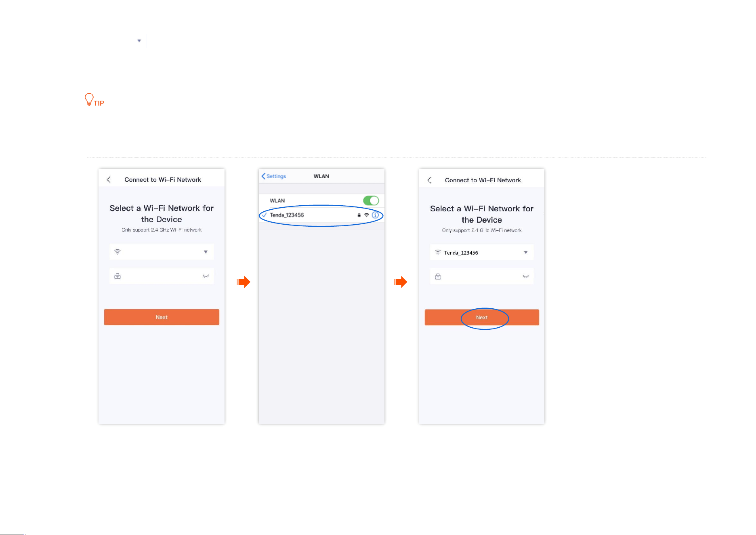Select Tenda_123456 in WLAN list
Viewport: 756px width, 535px height.
321,215
